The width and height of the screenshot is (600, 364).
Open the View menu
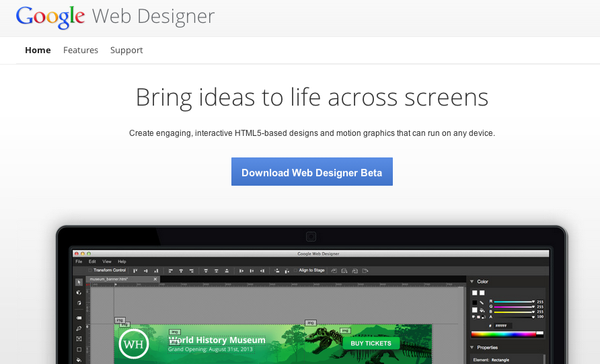pyautogui.click(x=107, y=262)
